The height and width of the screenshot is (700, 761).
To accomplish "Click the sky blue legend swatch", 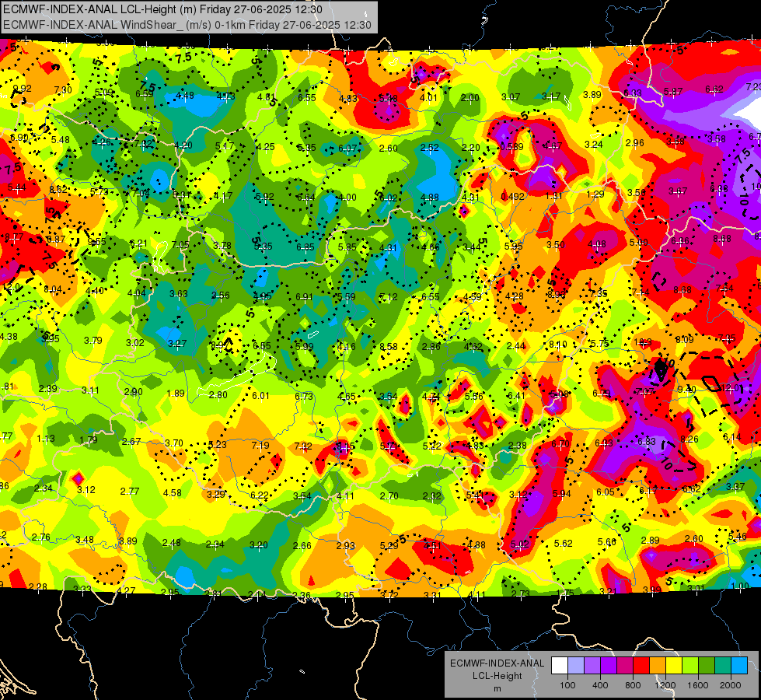I will (x=738, y=666).
